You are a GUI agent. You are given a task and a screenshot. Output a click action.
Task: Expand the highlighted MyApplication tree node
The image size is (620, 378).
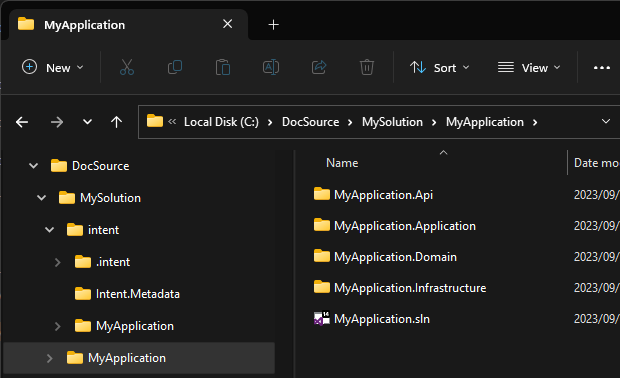49,358
